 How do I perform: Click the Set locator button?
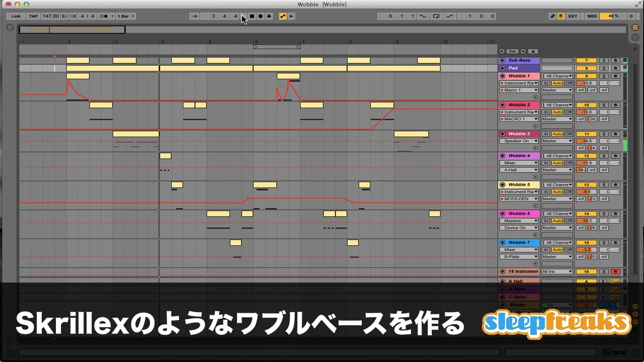click(512, 51)
